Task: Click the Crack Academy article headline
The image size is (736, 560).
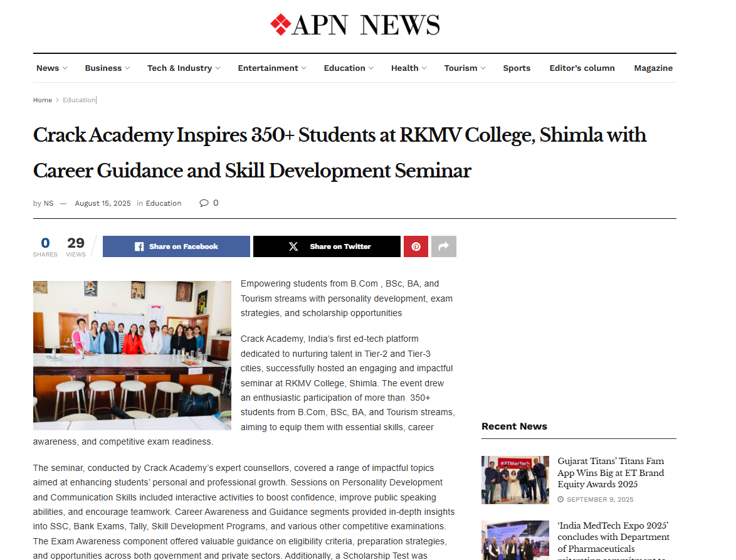Action: coord(339,152)
